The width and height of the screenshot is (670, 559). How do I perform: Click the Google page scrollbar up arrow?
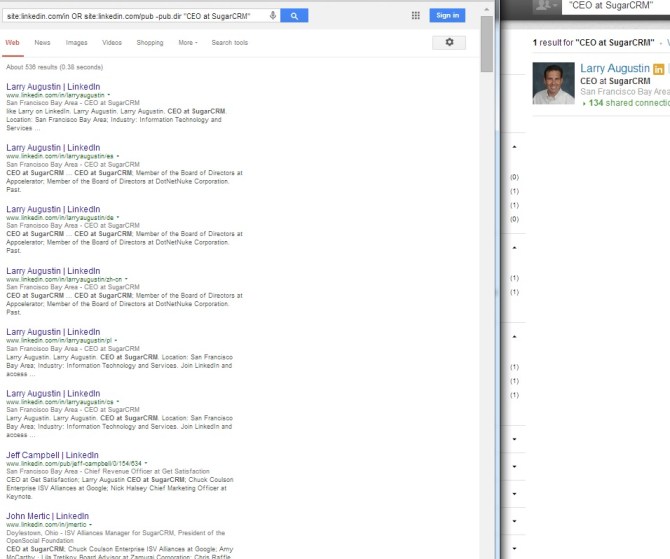point(486,9)
